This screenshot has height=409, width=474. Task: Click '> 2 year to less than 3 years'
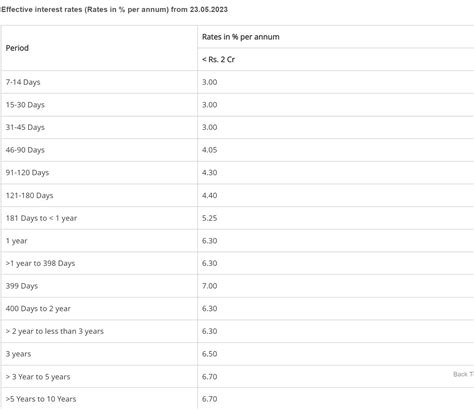pos(55,331)
